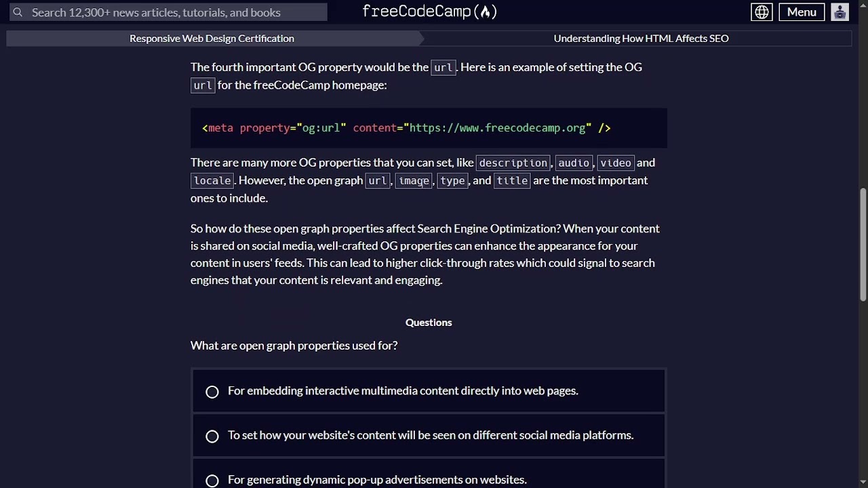The image size is (868, 488).
Task: Open Understanding How HTML Affects SEO breadcrumb
Action: click(641, 39)
